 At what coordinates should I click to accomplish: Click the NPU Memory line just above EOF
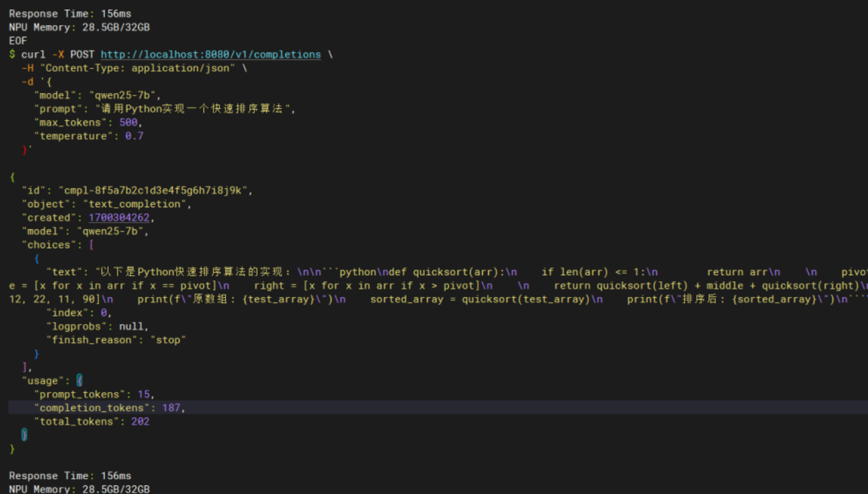(x=79, y=27)
